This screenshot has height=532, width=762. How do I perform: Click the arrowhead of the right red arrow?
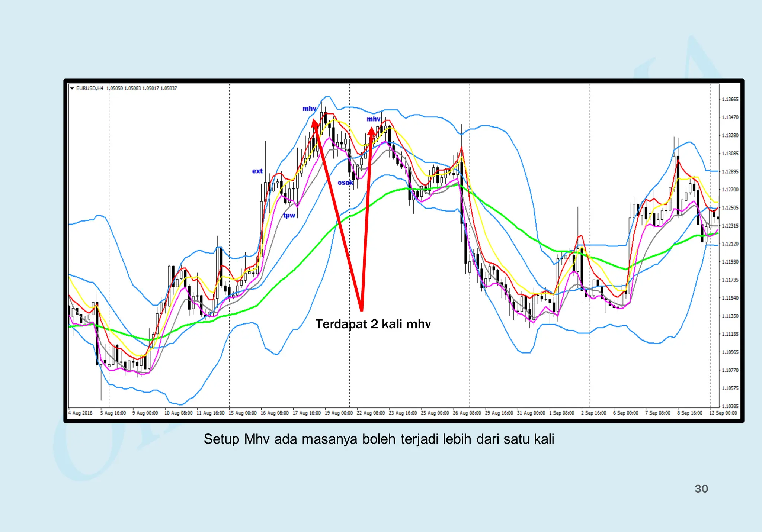pyautogui.click(x=372, y=131)
